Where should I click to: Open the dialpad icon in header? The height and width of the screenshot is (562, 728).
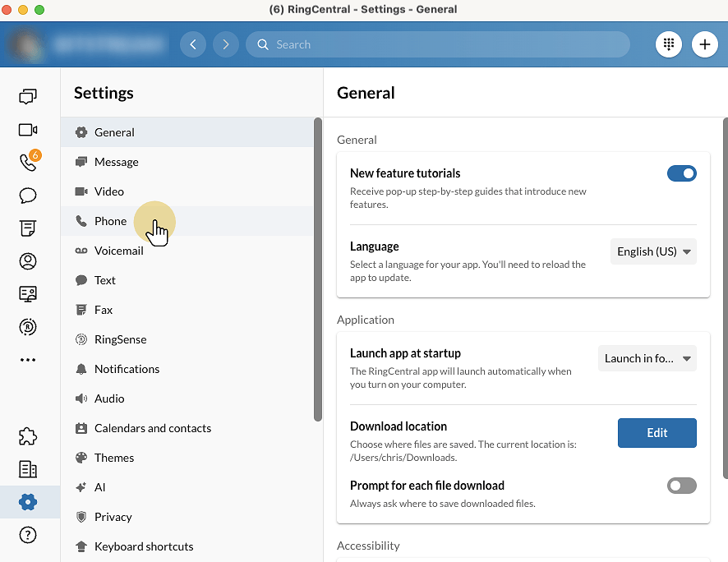tap(669, 44)
